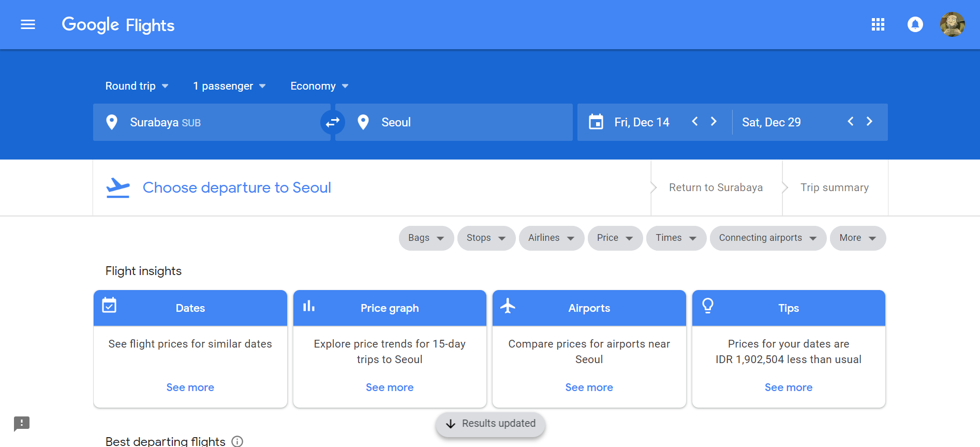Click 'Explore price trends for 15-day' text
Viewport: 980px width, 447px height.
390,344
